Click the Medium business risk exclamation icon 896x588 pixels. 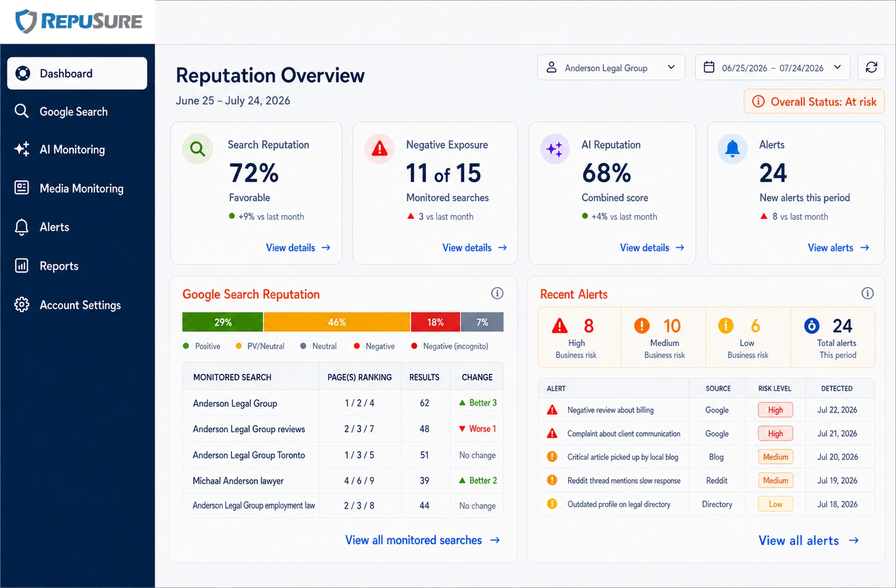(x=642, y=326)
